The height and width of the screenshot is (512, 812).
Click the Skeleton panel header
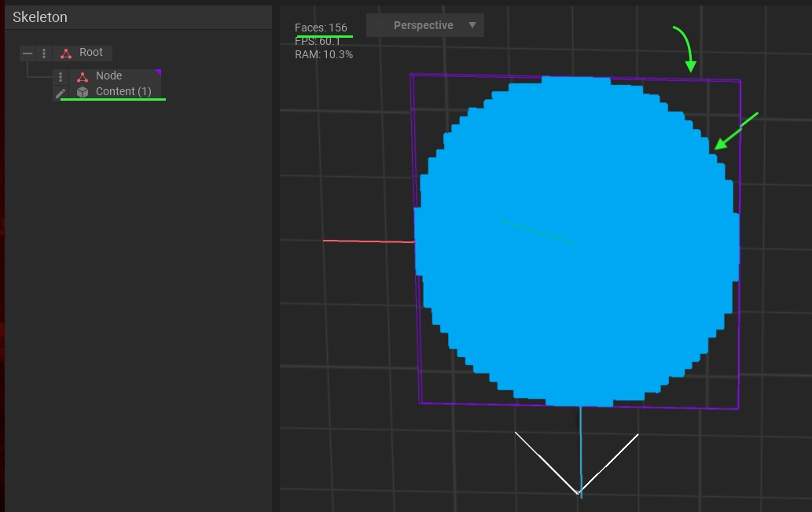pos(40,17)
